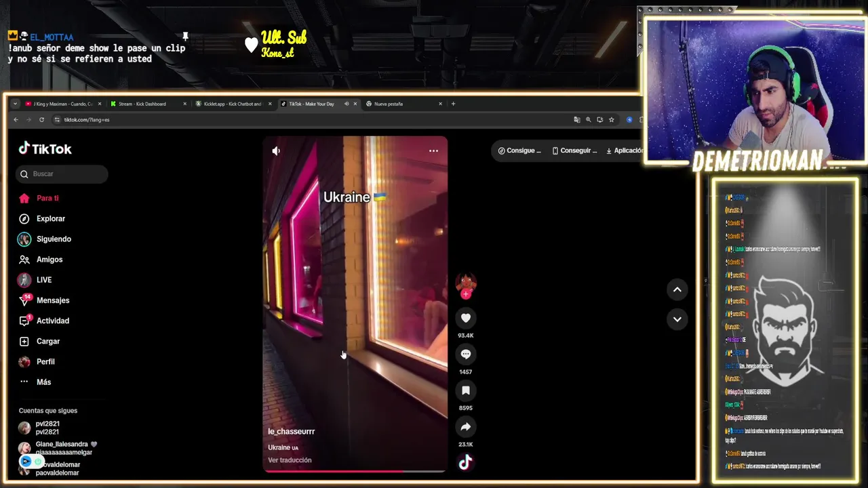Share video with arrow icon
The height and width of the screenshot is (488, 868).
tap(466, 427)
